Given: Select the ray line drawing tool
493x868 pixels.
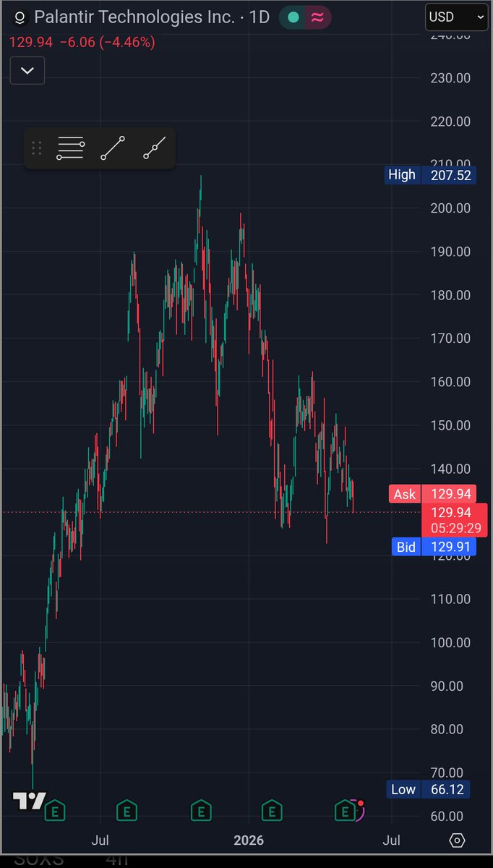Looking at the screenshot, I should 155,148.
